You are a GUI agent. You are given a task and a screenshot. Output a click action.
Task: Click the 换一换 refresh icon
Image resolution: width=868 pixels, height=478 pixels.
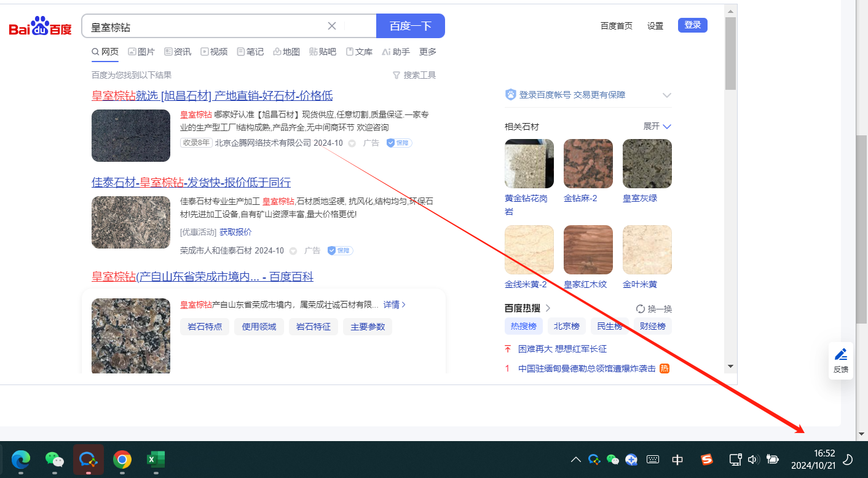(641, 309)
